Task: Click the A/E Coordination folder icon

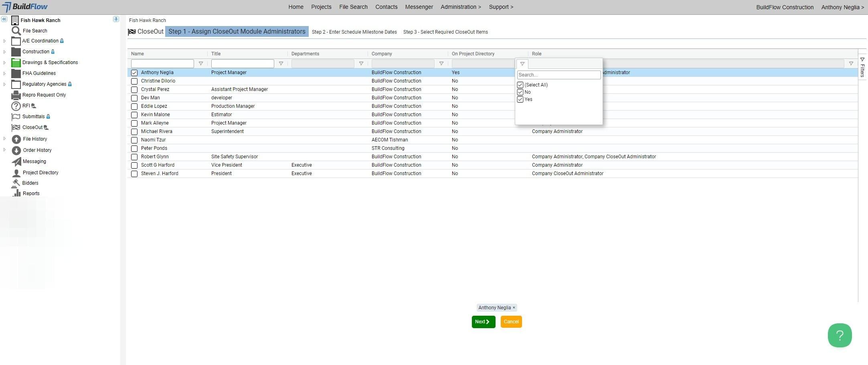Action: [x=16, y=41]
